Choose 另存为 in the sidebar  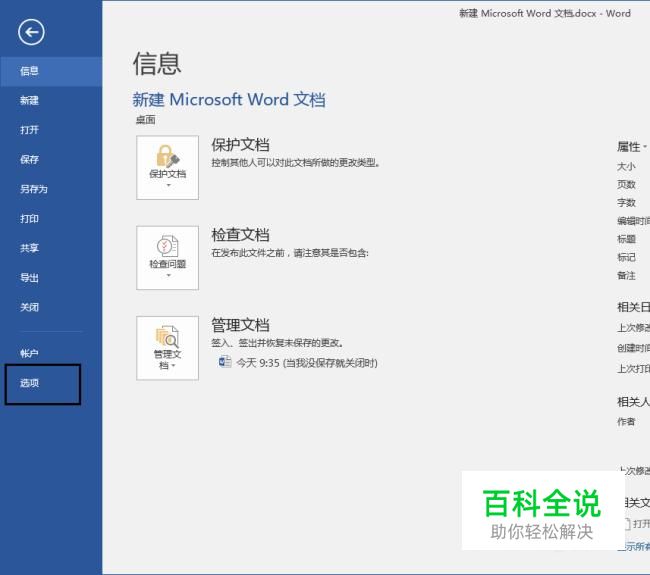tap(51, 189)
